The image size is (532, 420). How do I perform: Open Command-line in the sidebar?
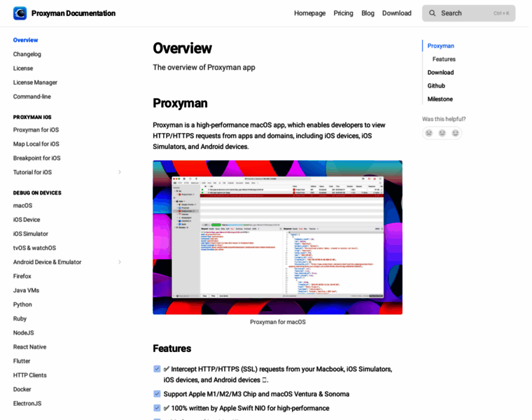point(32,97)
